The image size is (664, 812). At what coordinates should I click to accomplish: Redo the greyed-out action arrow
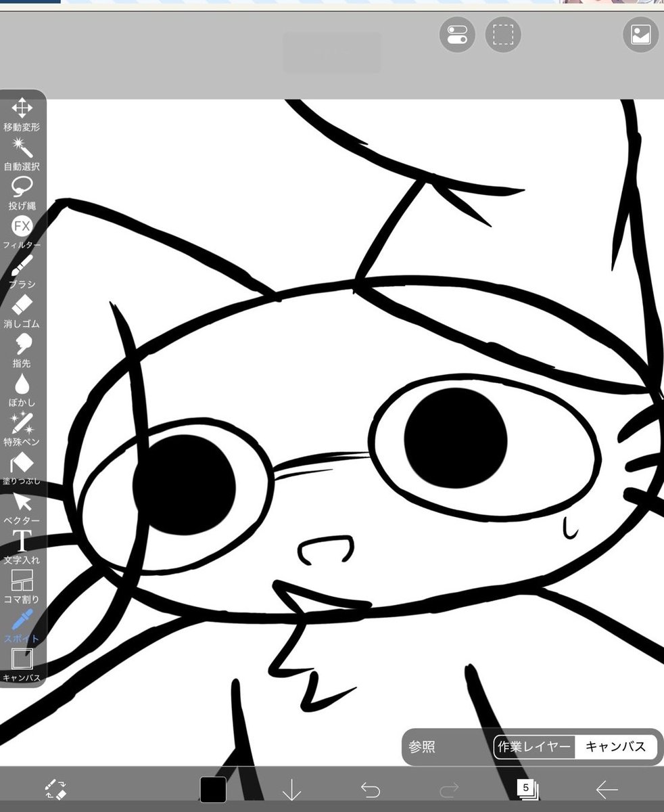point(449,789)
